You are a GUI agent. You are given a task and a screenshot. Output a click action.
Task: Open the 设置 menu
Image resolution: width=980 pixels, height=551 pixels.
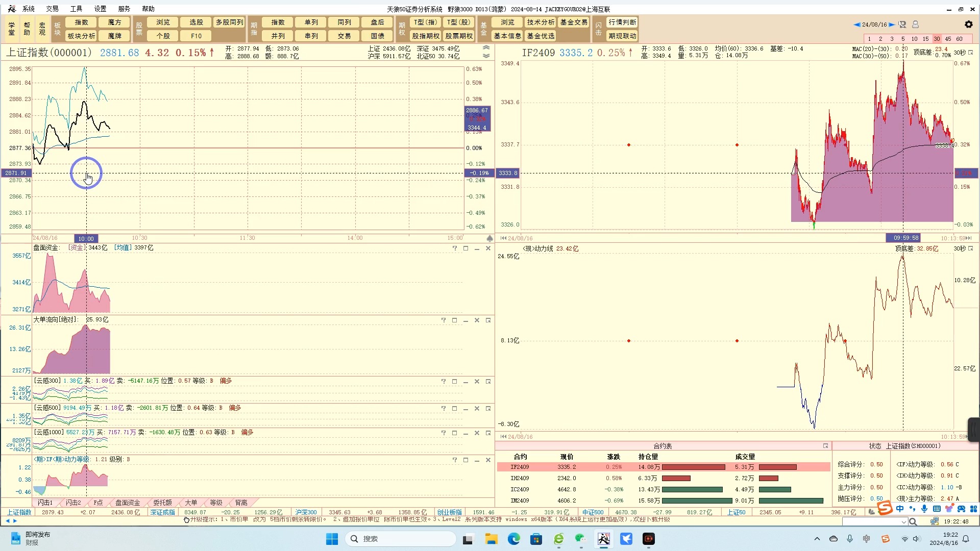click(100, 9)
